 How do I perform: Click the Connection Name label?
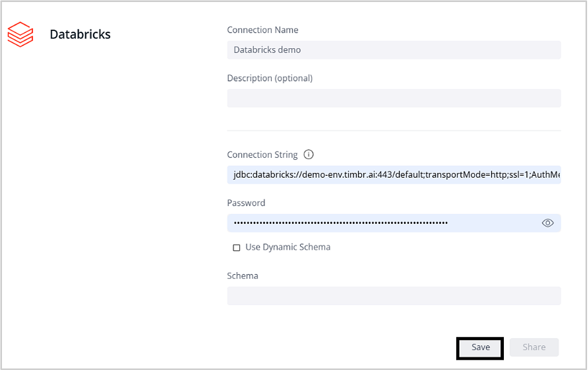[x=263, y=30]
